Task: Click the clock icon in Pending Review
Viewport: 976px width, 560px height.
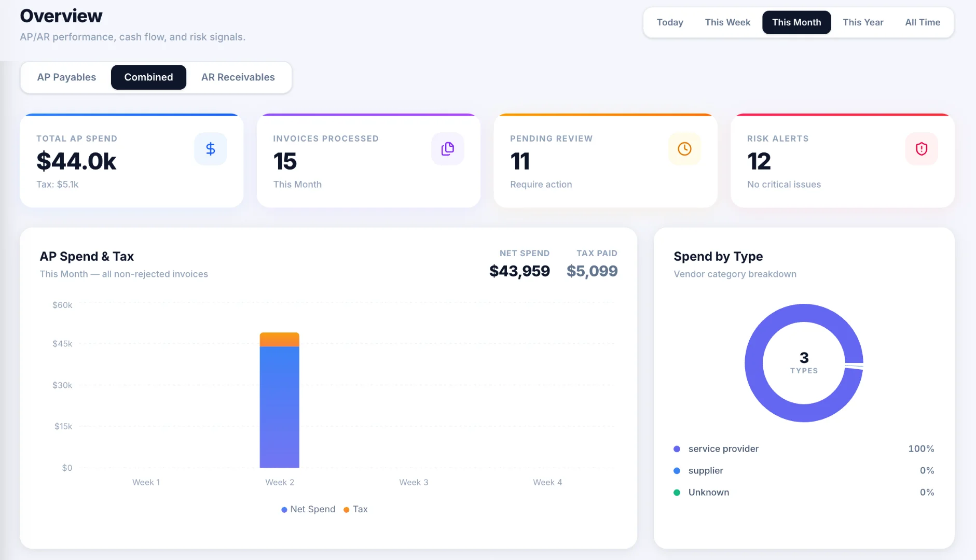Action: 684,149
